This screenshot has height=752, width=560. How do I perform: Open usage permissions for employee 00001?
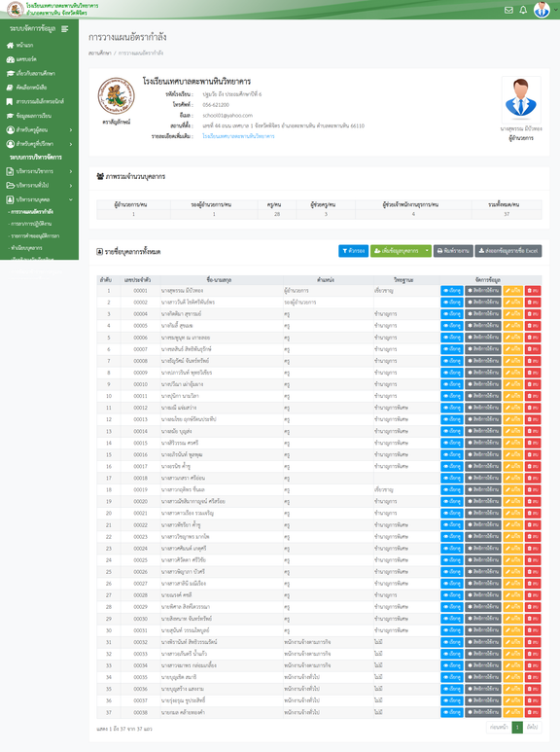pyautogui.click(x=483, y=291)
